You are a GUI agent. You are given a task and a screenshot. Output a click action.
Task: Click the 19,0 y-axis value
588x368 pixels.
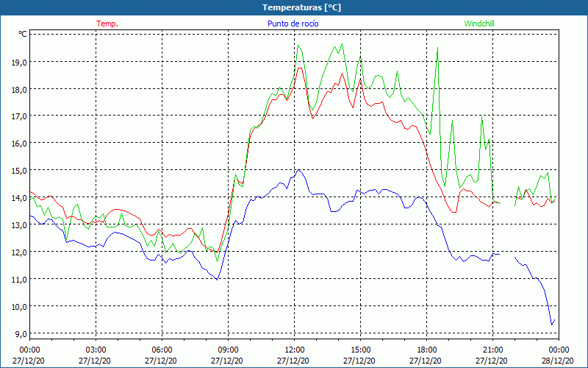click(x=20, y=63)
